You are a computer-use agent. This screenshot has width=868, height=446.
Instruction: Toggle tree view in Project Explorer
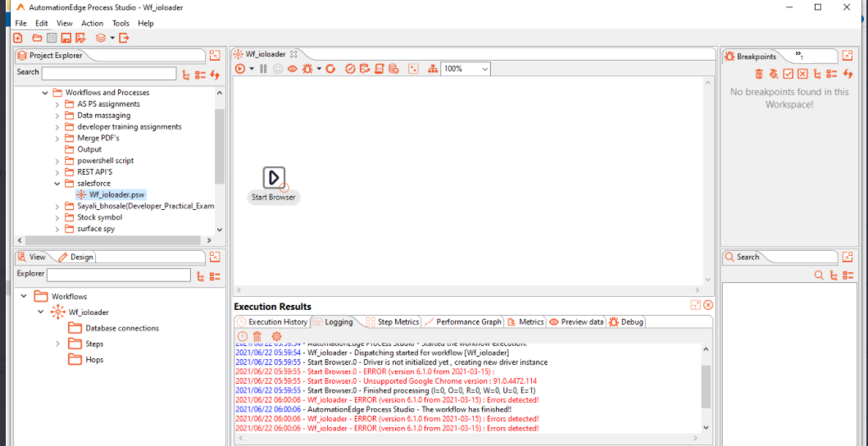(x=186, y=75)
